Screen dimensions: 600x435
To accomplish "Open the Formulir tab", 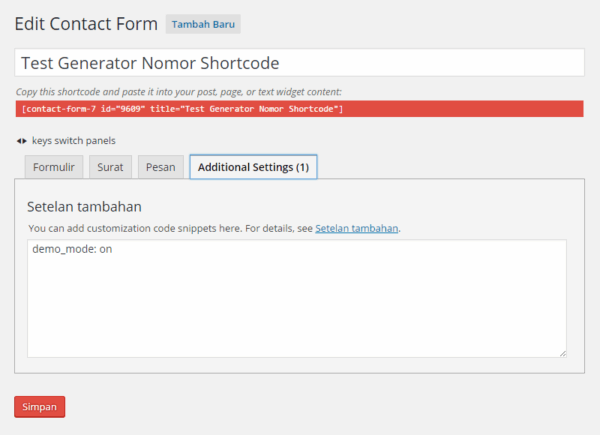I will (x=54, y=167).
